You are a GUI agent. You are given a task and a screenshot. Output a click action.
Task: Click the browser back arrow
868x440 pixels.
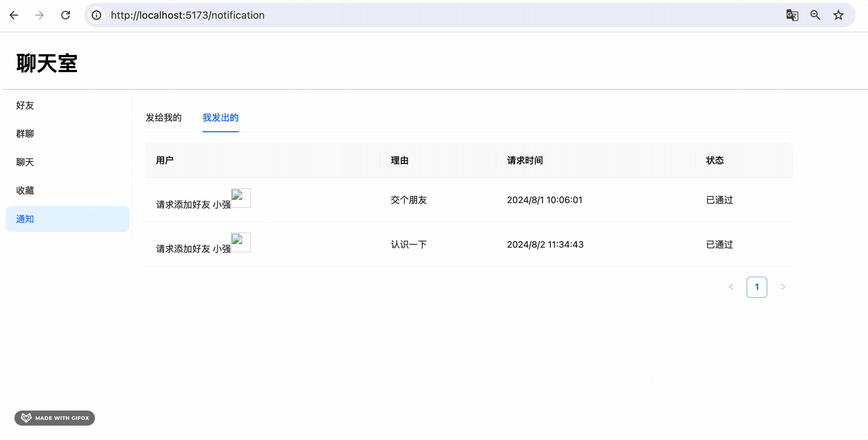14,15
